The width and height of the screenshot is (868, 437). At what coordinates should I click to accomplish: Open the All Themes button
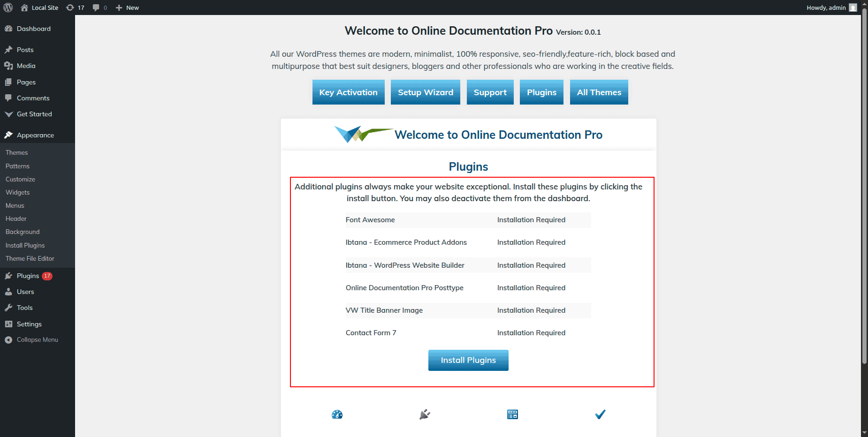[x=599, y=92]
